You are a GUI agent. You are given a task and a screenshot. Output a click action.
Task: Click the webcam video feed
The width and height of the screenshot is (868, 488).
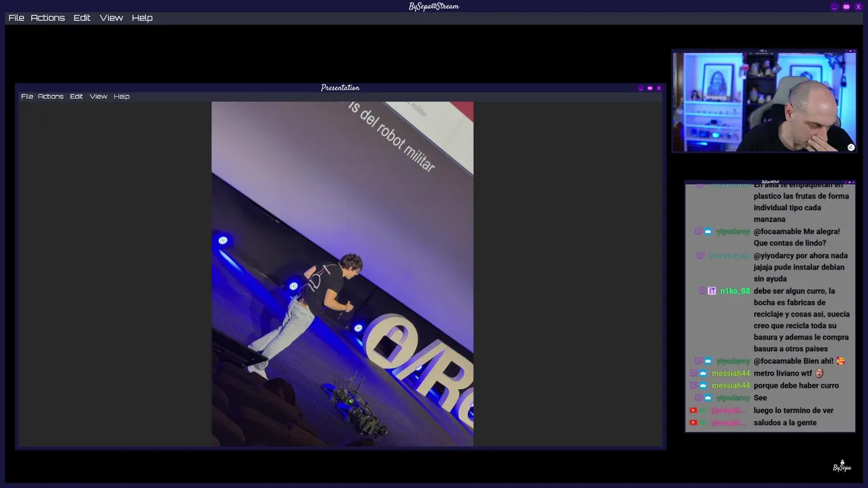[x=764, y=102]
